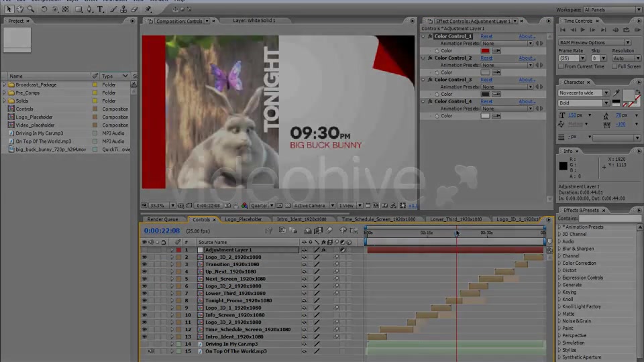Enable the From Current Time checkbox
This screenshot has width=644, height=362.
pyautogui.click(x=561, y=66)
